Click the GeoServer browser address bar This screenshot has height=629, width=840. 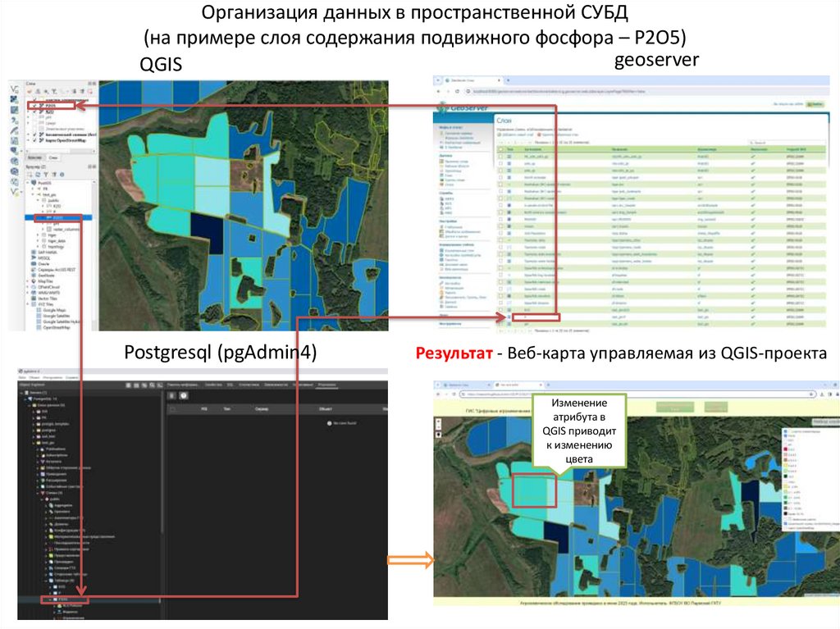[647, 91]
